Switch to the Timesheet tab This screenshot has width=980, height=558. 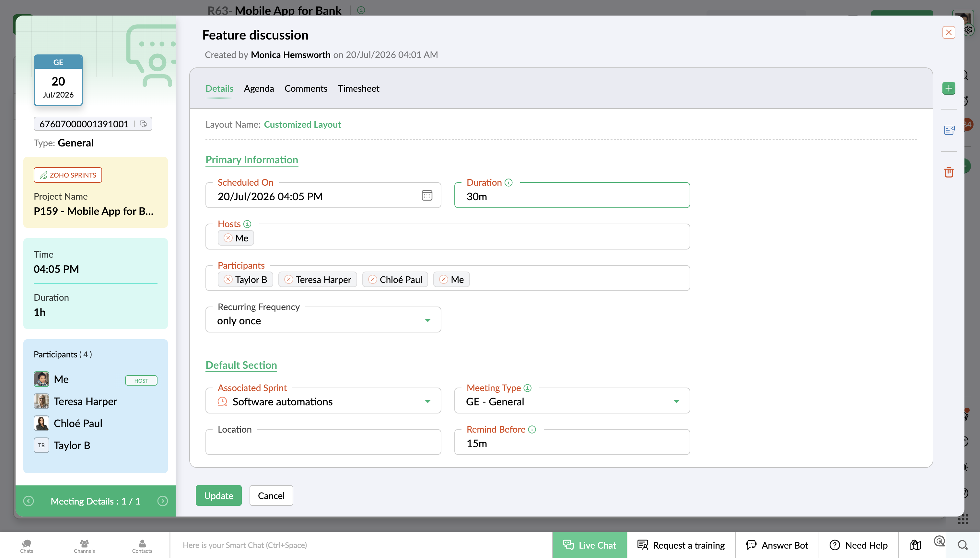[358, 88]
